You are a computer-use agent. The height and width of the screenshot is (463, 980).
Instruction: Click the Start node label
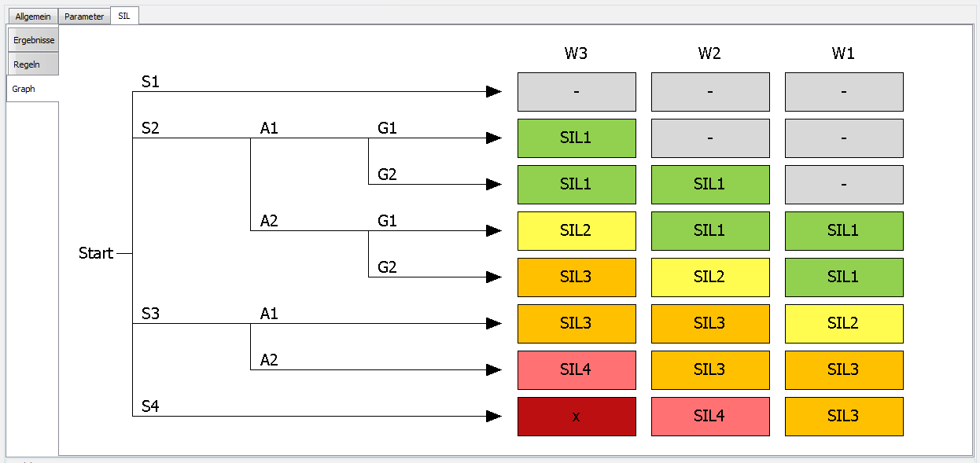[x=96, y=254]
